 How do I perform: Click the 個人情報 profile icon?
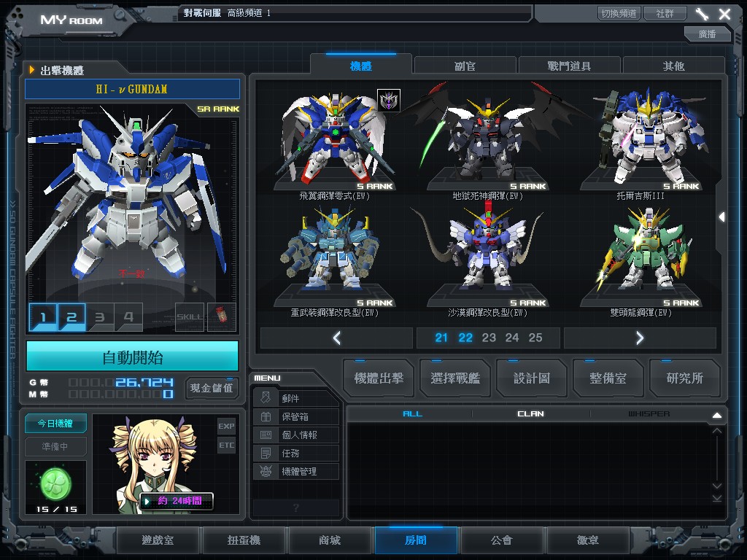(x=266, y=435)
